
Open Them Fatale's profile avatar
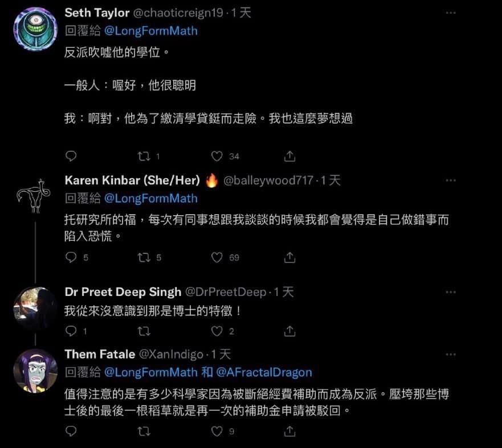[35, 371]
